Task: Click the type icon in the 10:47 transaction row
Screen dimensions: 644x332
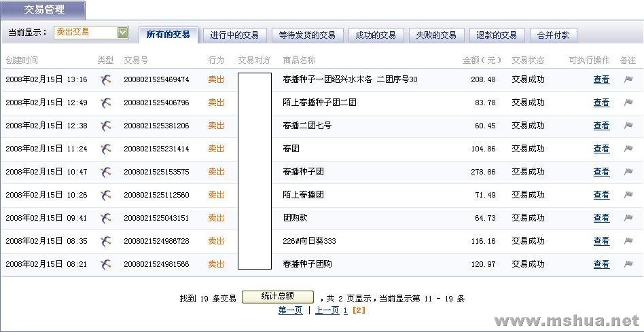Action: 105,172
